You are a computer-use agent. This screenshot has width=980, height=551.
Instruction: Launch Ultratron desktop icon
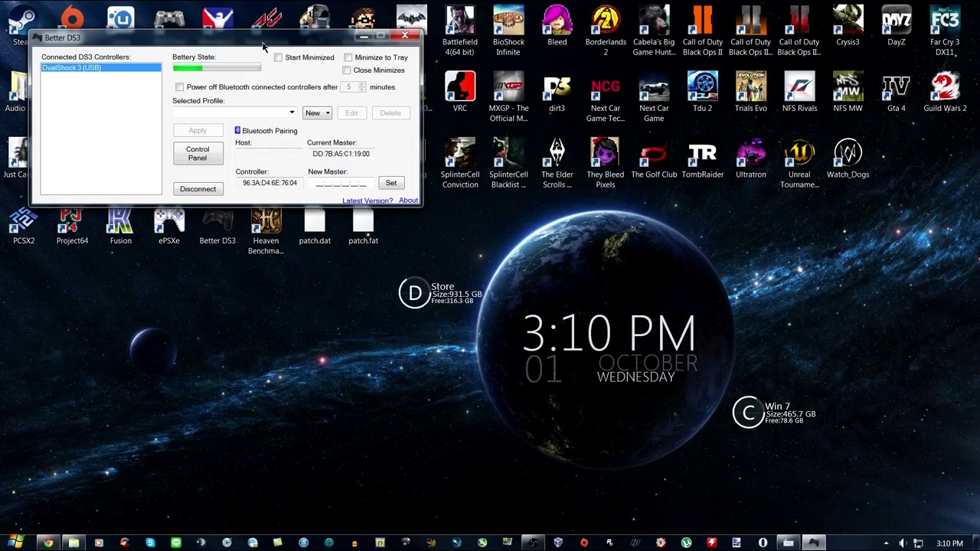[x=750, y=159]
